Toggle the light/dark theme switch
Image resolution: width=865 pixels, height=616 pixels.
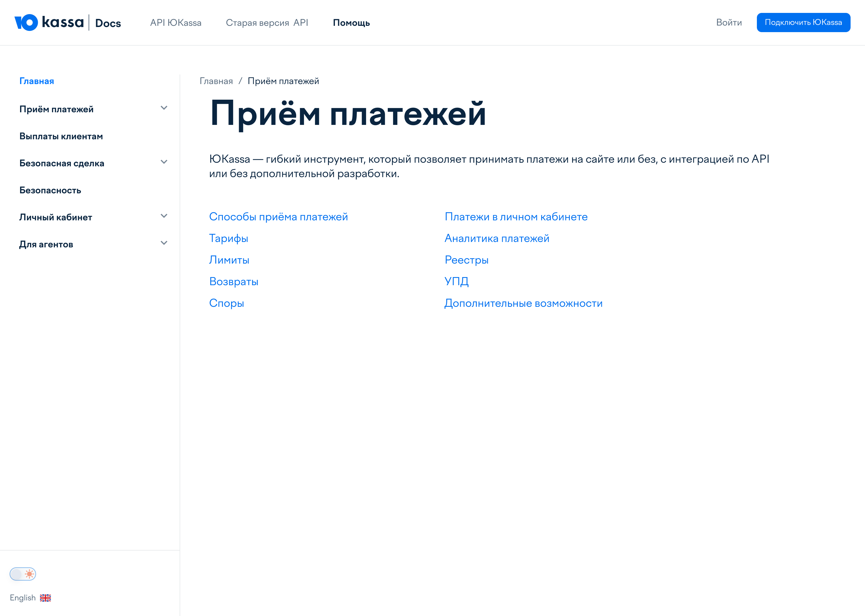tap(23, 574)
